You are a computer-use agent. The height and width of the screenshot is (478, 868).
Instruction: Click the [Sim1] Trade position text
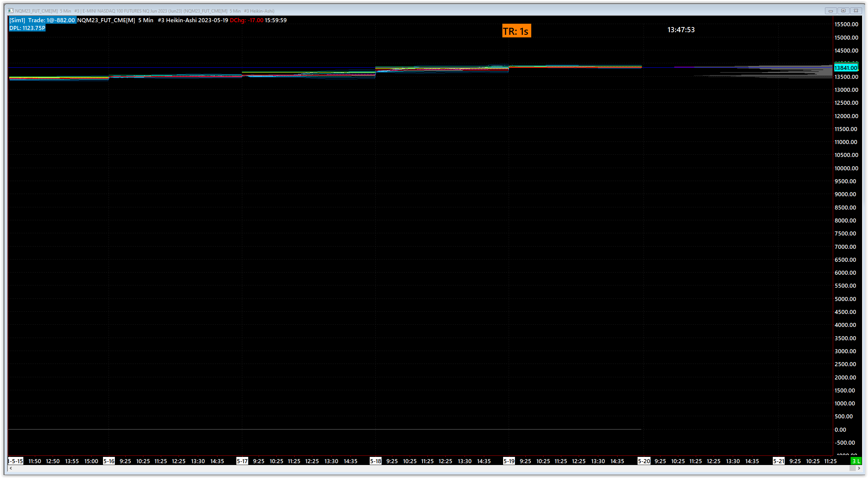pyautogui.click(x=42, y=20)
